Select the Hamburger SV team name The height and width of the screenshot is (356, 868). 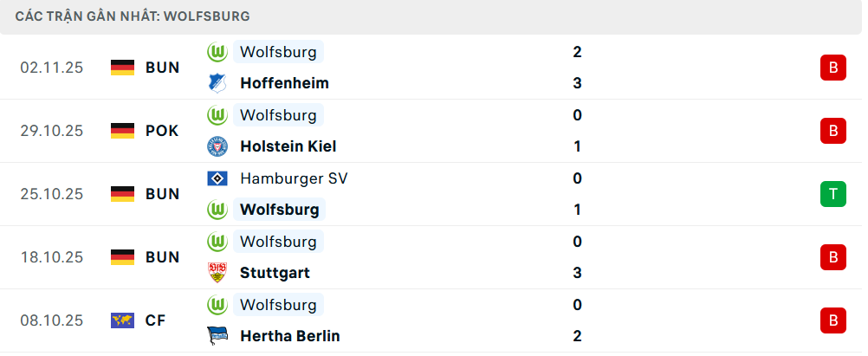pyautogui.click(x=294, y=178)
